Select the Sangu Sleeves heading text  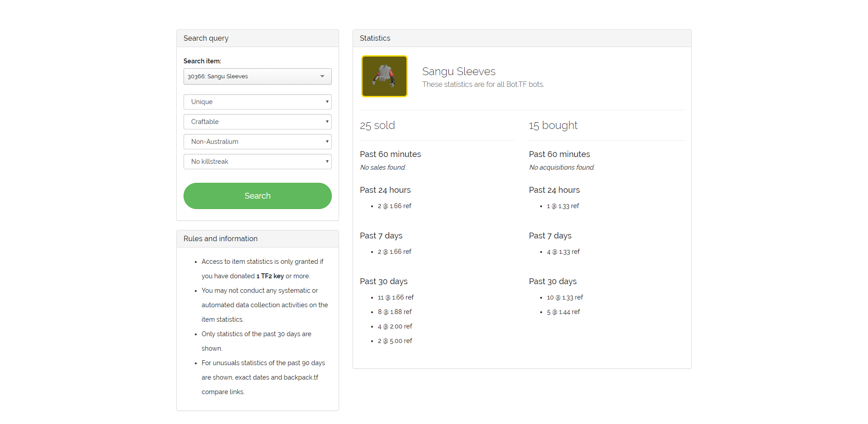click(459, 71)
